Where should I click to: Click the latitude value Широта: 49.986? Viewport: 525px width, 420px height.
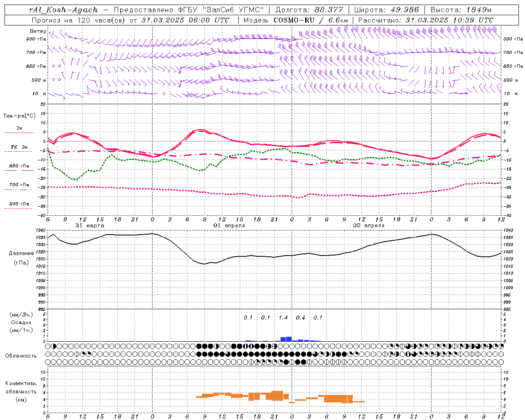pos(386,10)
